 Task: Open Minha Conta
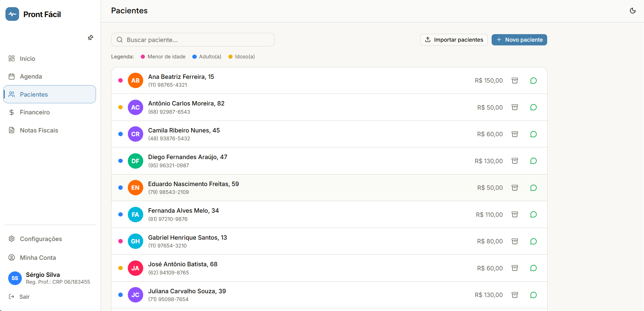49,257
